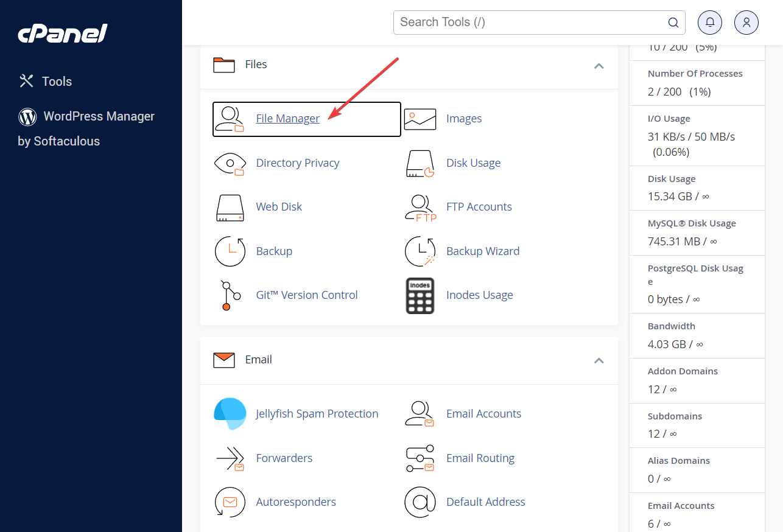
Task: Open Jellyfish Spam Protection
Action: 317,413
